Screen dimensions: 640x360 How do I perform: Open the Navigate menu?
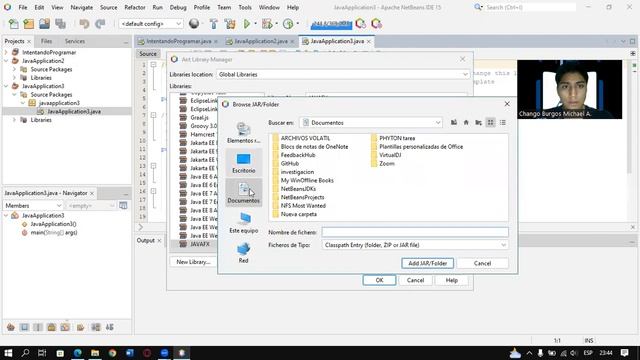click(81, 7)
